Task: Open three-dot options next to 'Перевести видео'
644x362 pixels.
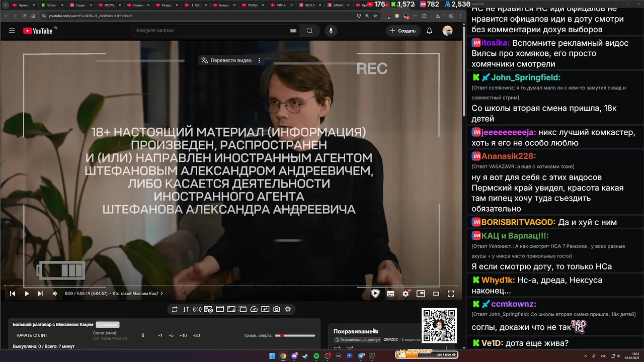Action: (260, 60)
